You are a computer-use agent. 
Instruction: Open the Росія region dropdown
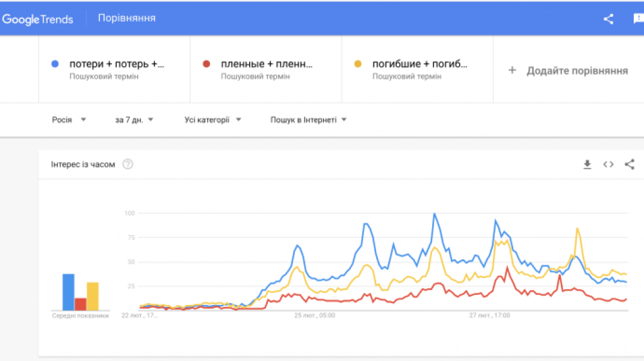click(69, 120)
